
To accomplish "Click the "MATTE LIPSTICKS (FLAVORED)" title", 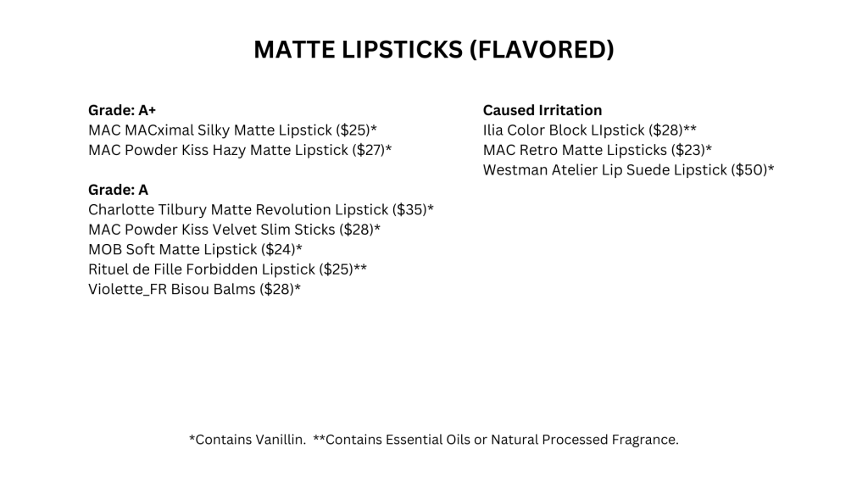I will pos(433,50).
